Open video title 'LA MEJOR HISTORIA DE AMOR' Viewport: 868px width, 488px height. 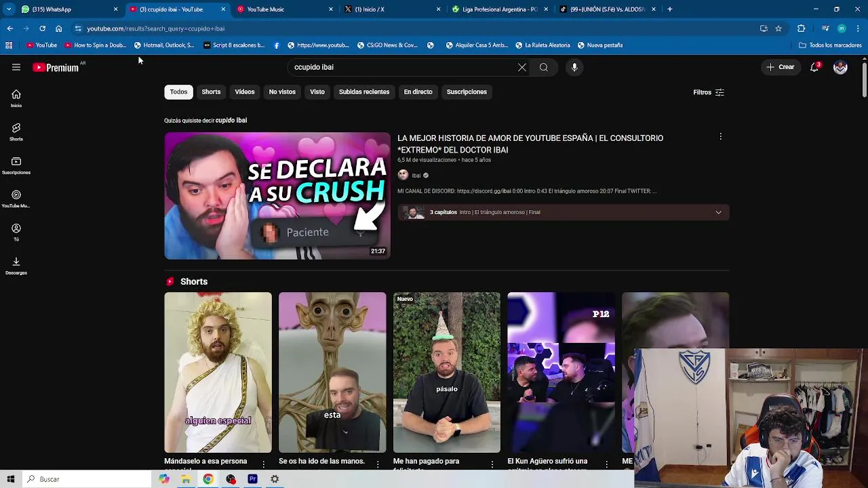(530, 144)
